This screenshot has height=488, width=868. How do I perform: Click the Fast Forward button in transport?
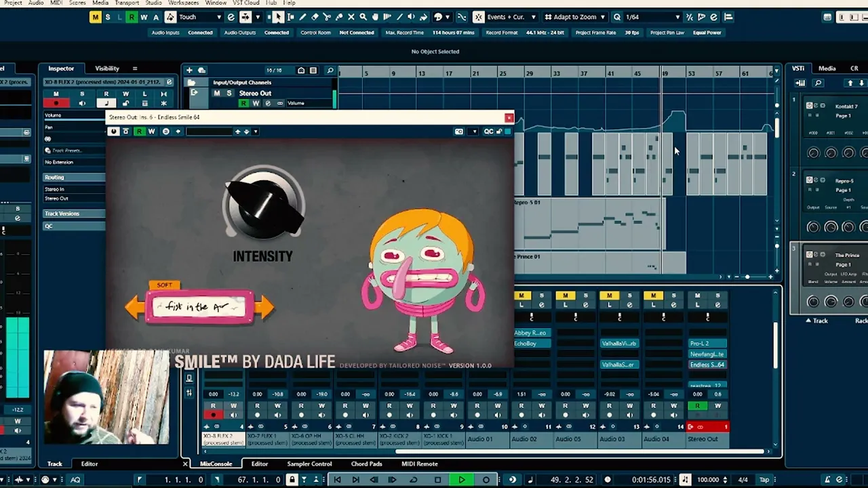click(392, 480)
